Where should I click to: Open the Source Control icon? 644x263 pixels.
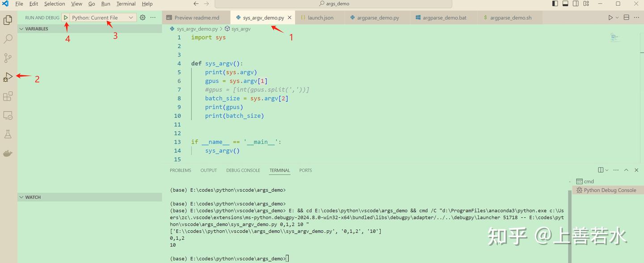click(8, 58)
